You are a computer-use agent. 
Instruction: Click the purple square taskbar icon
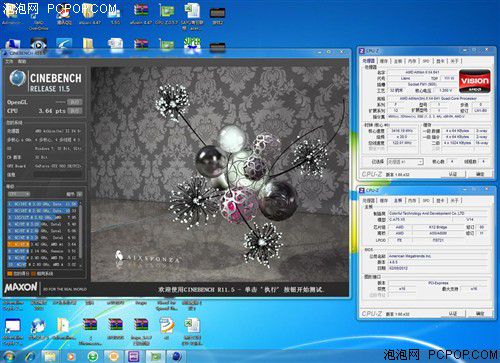134,356
